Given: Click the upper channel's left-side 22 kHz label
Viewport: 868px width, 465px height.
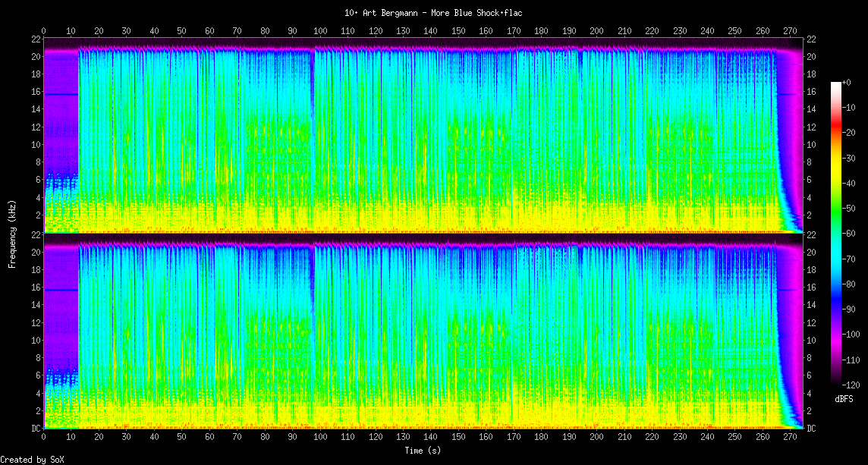Looking at the screenshot, I should click(35, 39).
